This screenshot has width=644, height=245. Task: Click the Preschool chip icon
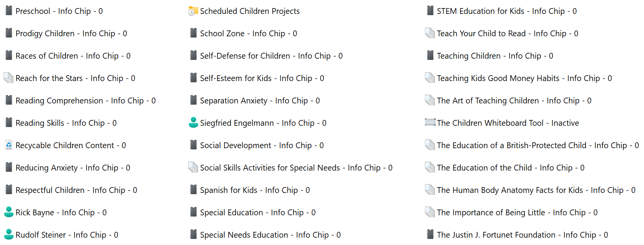coord(8,11)
